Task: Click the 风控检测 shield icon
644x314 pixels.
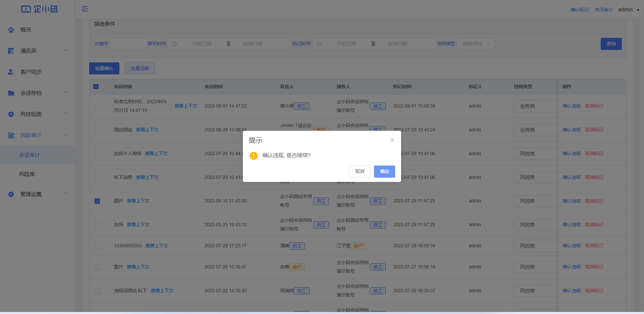Action: coord(11,114)
